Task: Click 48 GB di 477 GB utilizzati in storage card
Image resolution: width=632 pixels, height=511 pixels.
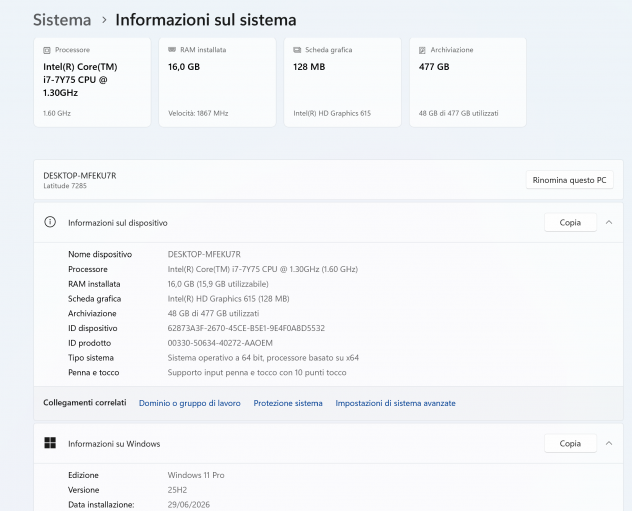Action: coord(458,113)
